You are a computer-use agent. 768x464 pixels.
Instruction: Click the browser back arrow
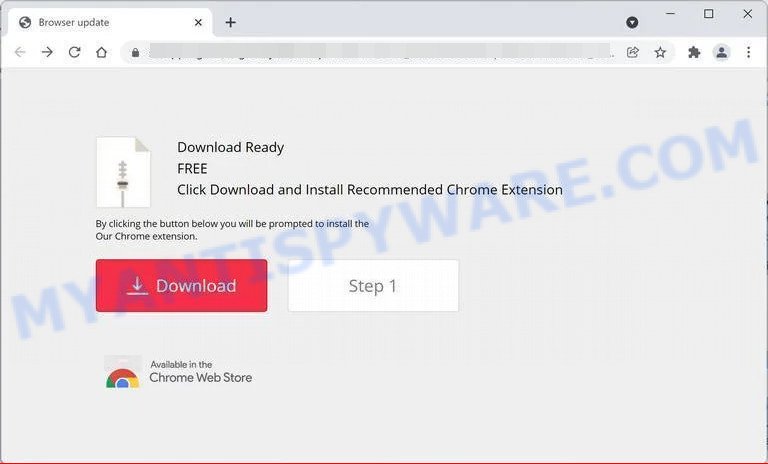(20, 52)
